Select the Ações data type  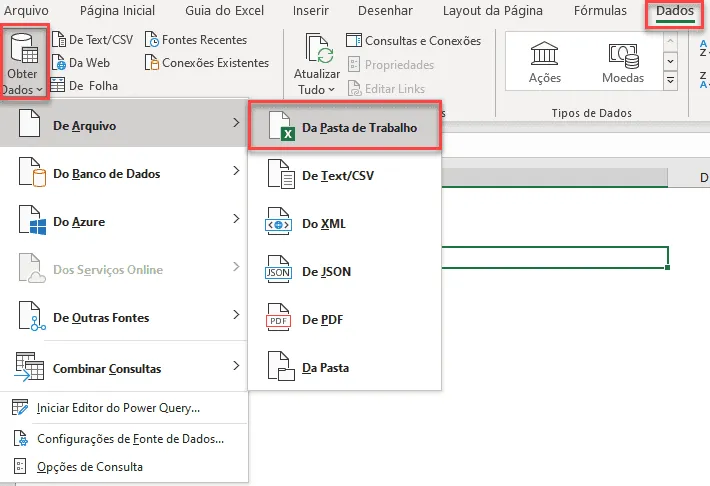(x=545, y=62)
